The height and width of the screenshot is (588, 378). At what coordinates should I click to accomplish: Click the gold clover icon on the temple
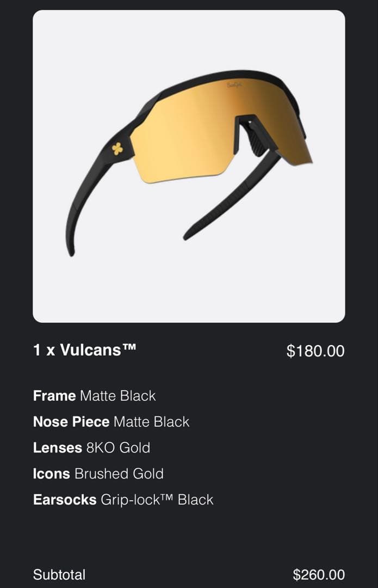[117, 149]
